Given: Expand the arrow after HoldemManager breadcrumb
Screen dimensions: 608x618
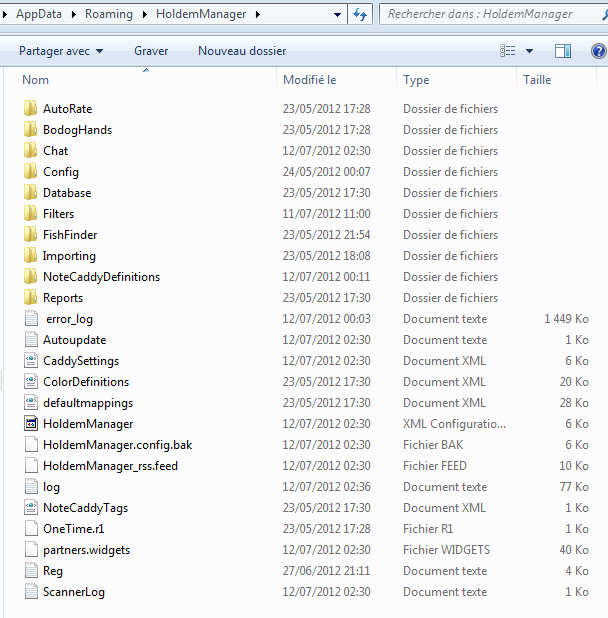Looking at the screenshot, I should pyautogui.click(x=258, y=15).
